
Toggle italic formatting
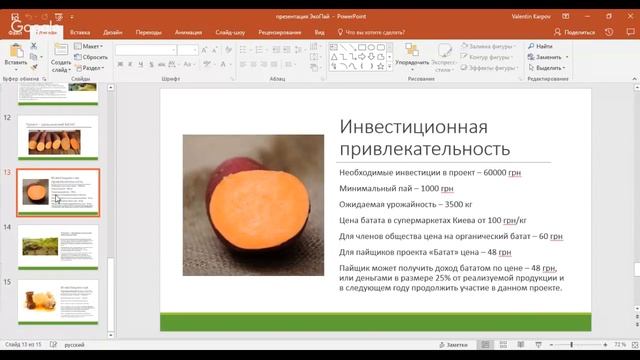(130, 64)
